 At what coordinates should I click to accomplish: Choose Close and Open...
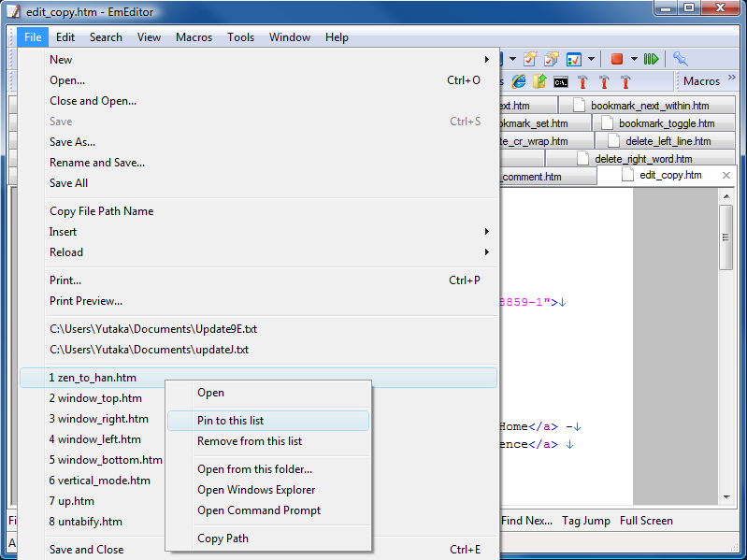(258, 101)
